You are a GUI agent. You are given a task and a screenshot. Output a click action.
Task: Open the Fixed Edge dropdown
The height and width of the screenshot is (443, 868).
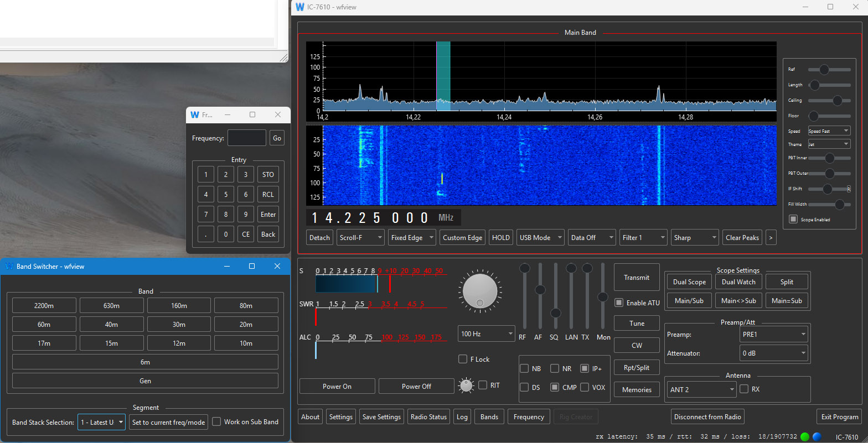[x=412, y=238]
